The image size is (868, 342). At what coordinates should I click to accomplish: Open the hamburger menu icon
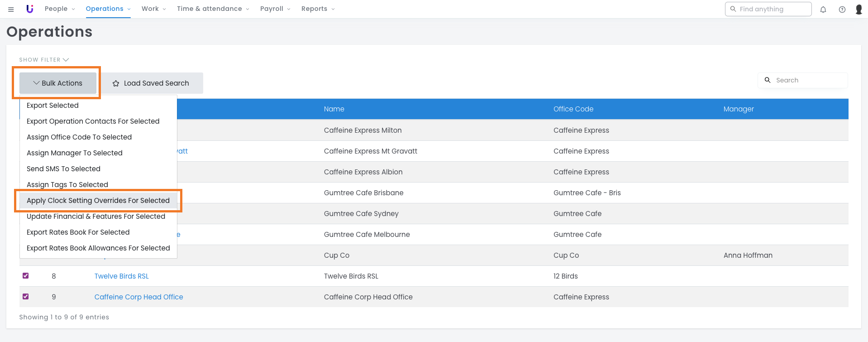click(x=11, y=9)
